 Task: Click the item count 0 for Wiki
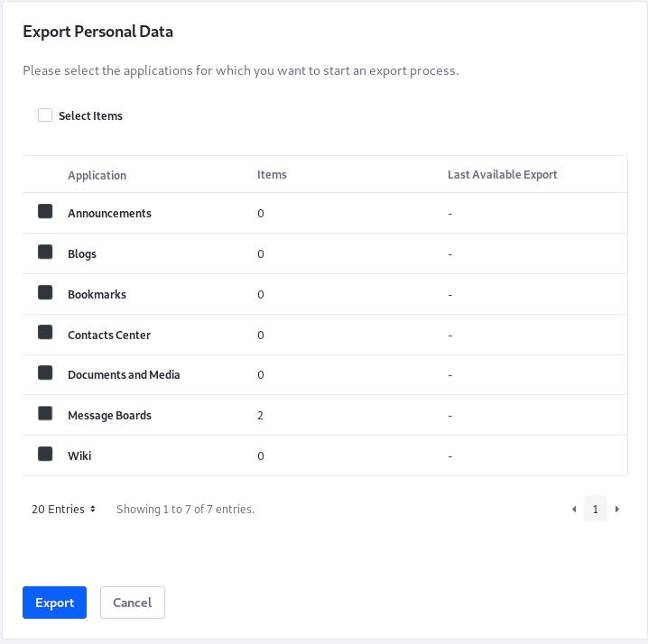260,455
